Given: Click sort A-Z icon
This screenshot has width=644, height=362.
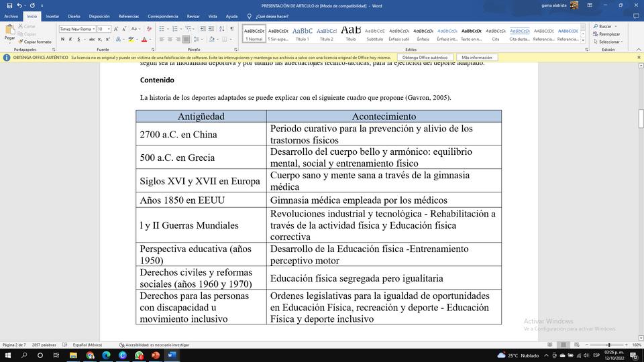Looking at the screenshot, I should [x=222, y=29].
